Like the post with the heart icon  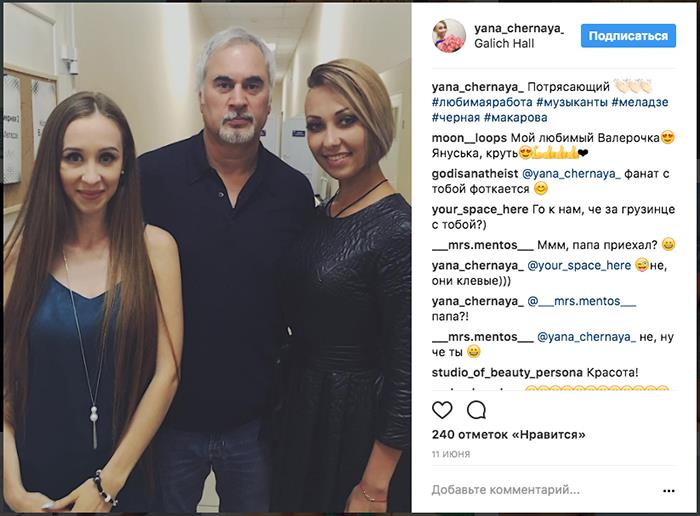[x=442, y=410]
